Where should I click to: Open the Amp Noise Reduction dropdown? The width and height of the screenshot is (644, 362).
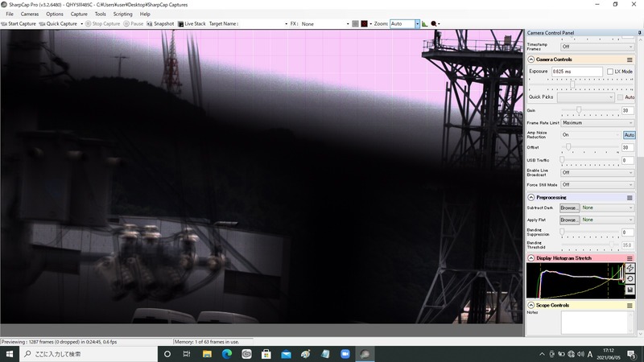[591, 134]
